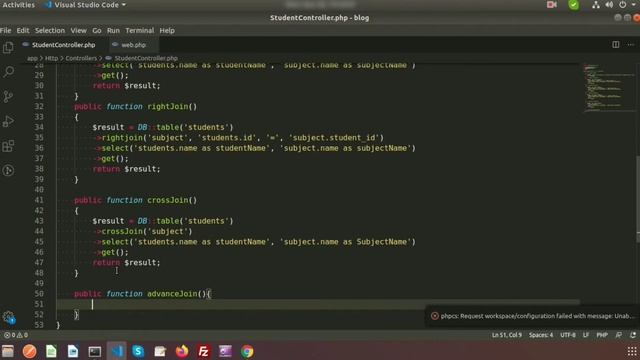The width and height of the screenshot is (640, 360).
Task: Change the PHP language mode selector
Action: [x=602, y=335]
